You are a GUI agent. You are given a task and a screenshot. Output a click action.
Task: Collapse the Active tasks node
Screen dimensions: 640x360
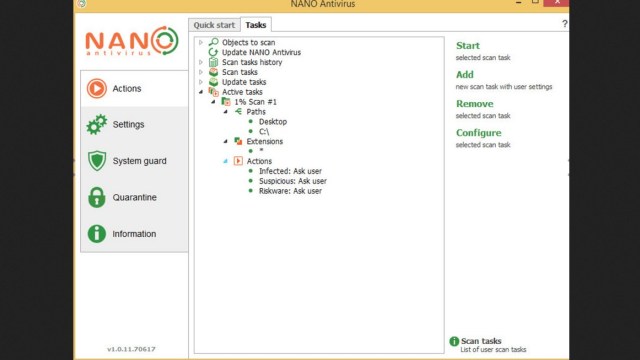pos(201,92)
